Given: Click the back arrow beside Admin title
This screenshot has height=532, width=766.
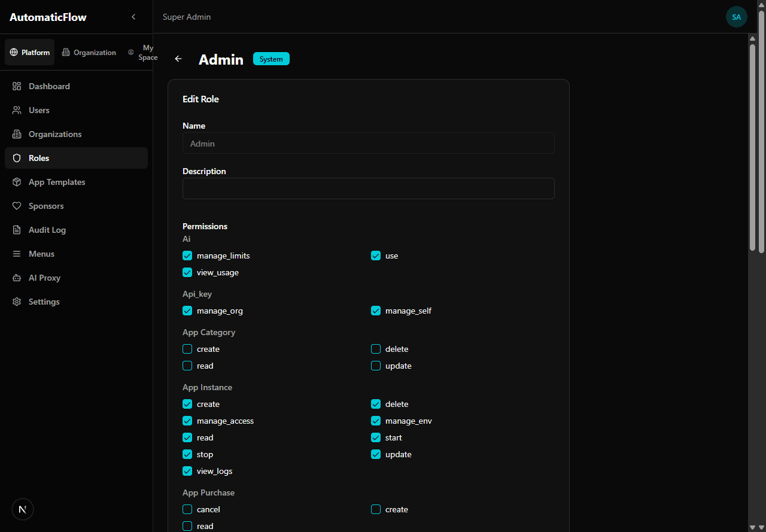Looking at the screenshot, I should [178, 59].
